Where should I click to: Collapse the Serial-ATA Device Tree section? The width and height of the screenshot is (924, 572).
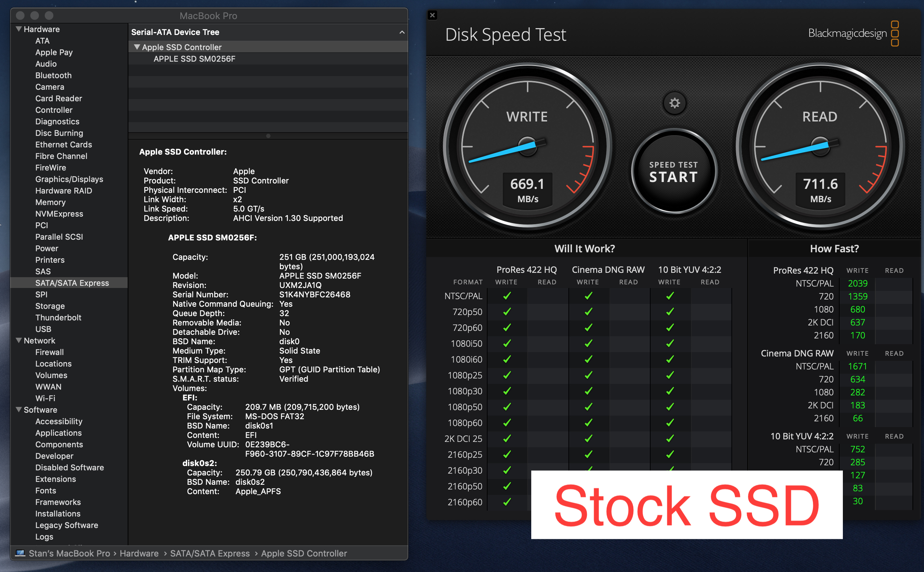402,32
